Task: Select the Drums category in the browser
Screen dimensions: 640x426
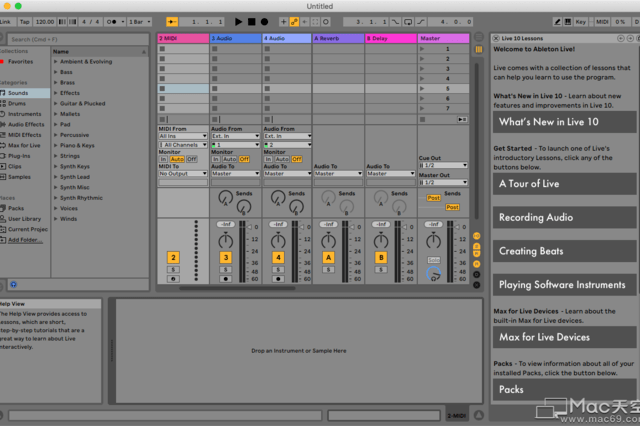Action: 17,103
